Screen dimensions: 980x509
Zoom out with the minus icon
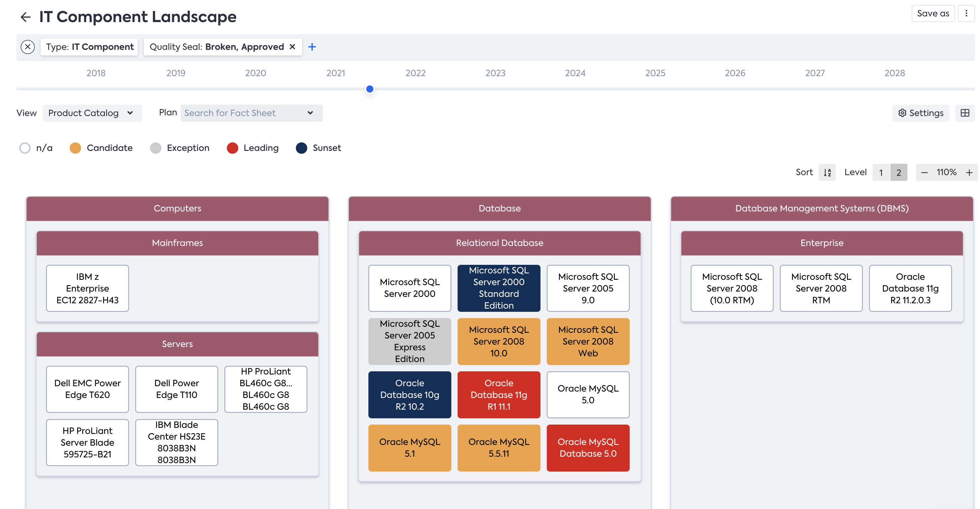coord(924,173)
